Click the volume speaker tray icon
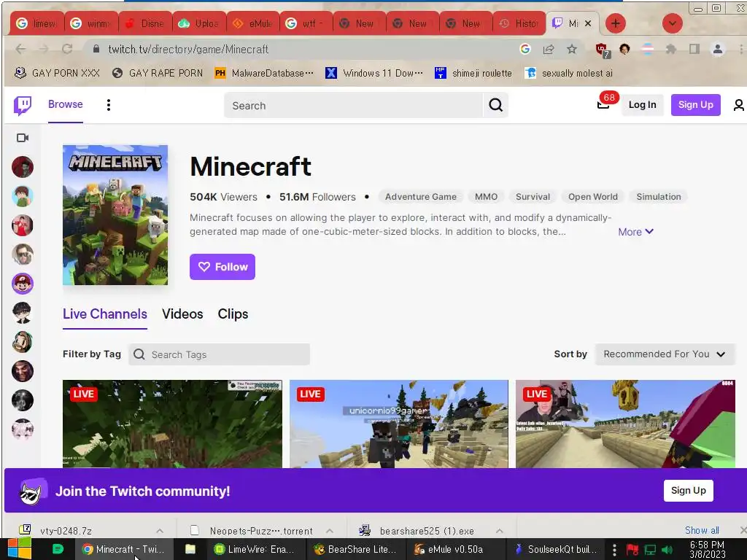The width and height of the screenshot is (747, 560). pyautogui.click(x=667, y=550)
